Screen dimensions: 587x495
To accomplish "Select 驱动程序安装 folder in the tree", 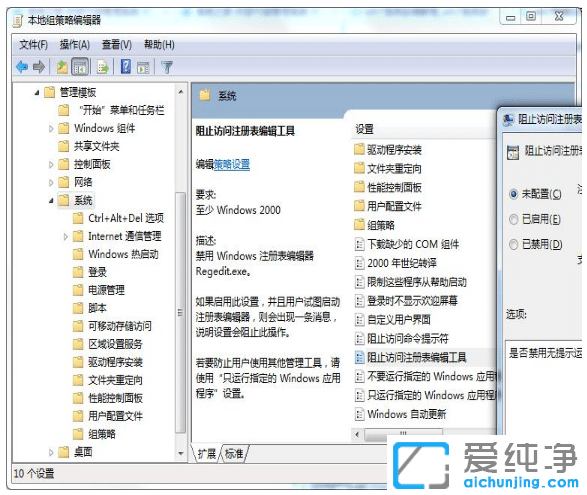I will tap(115, 362).
